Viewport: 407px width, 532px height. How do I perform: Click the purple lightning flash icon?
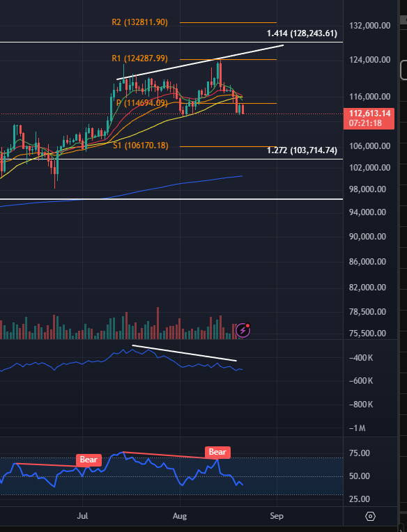243,330
